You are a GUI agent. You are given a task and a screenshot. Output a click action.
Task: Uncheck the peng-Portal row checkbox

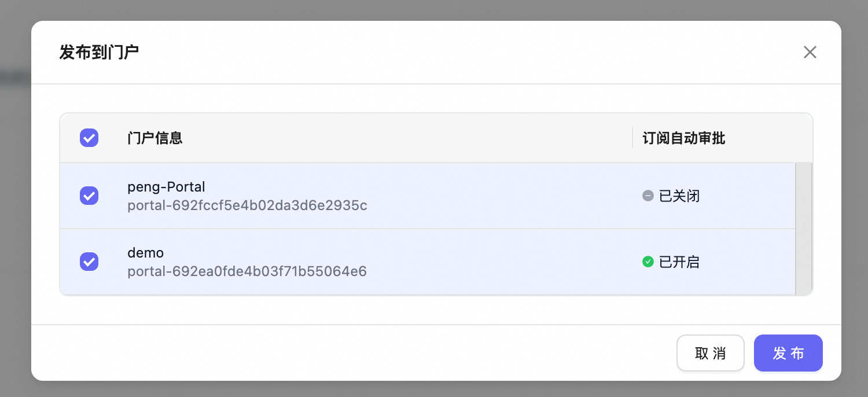click(89, 196)
